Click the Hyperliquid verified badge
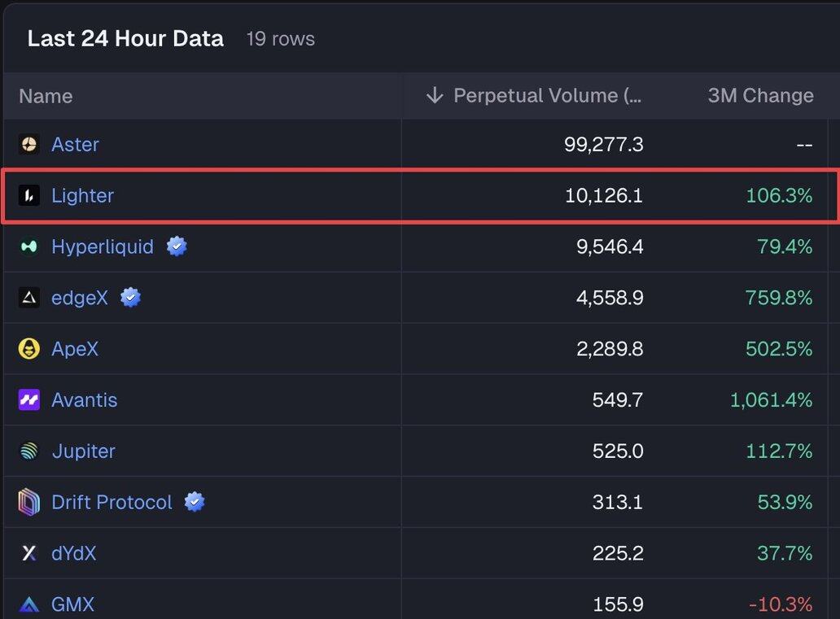Screen dimensions: 840x619 pos(177,246)
